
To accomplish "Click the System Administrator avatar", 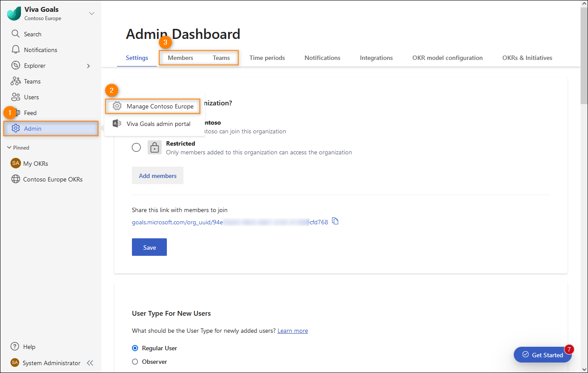I will click(15, 363).
